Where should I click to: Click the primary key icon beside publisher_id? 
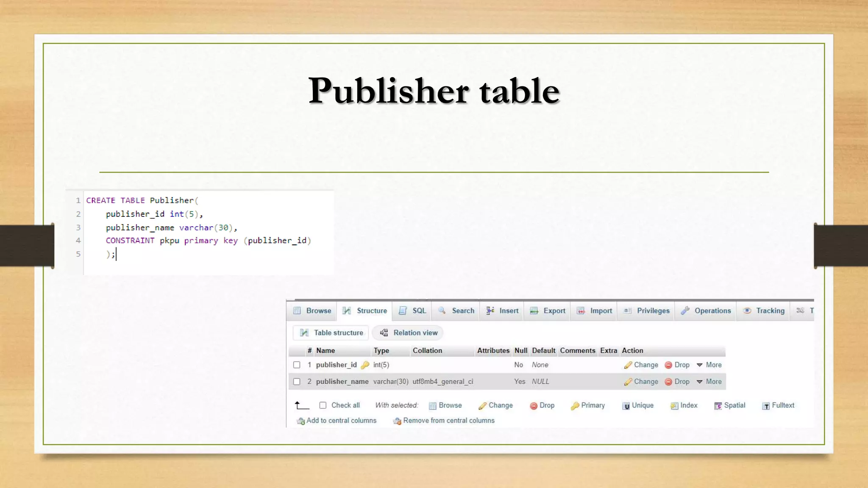(x=365, y=365)
